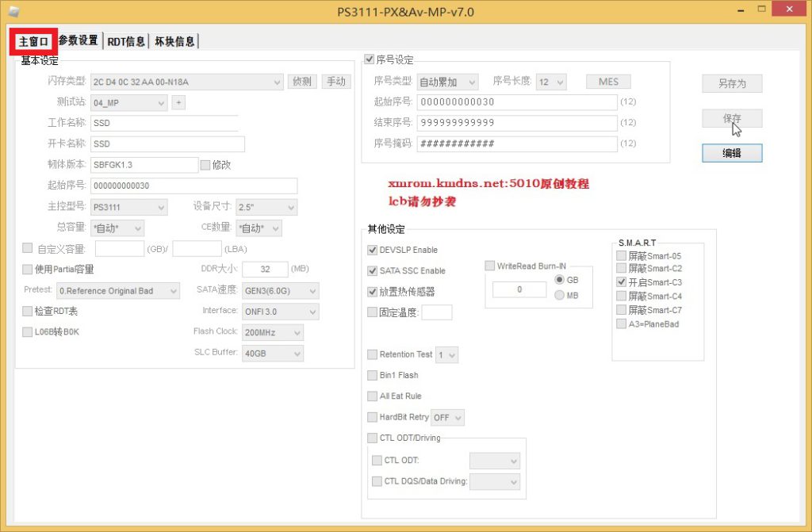The image size is (812, 532).
Task: Click the 编辑 button
Action: (731, 153)
